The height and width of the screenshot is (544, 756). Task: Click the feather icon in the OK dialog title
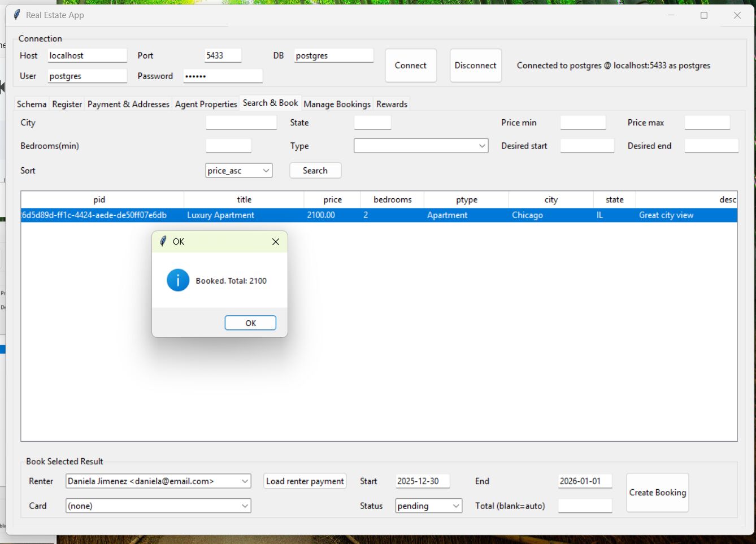click(163, 241)
